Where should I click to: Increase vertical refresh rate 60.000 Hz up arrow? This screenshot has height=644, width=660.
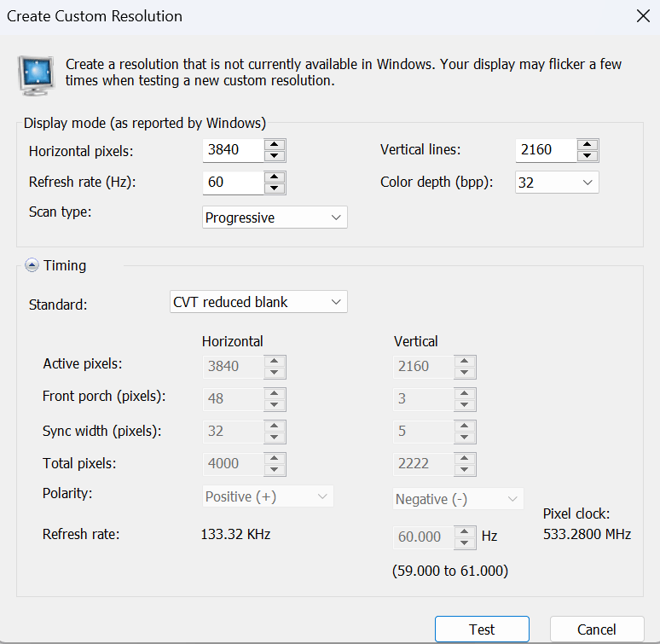coord(465,531)
